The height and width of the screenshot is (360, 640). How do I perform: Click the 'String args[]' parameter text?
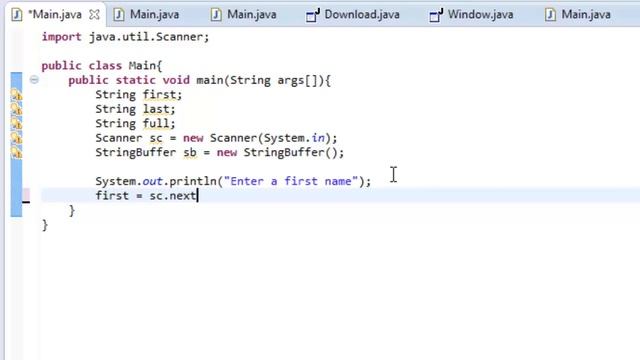[x=273, y=80]
